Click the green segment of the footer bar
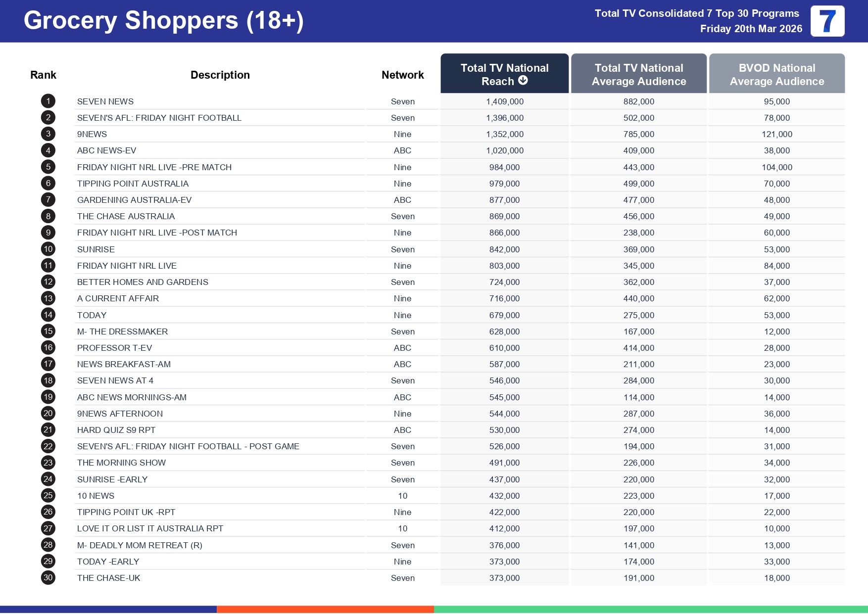This screenshot has width=868, height=614. (650, 610)
